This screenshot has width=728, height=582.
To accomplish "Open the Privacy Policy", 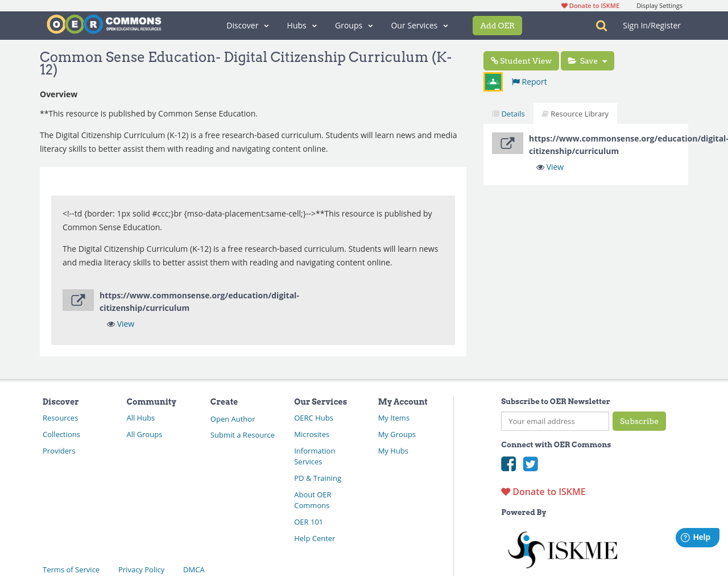I will click(141, 568).
